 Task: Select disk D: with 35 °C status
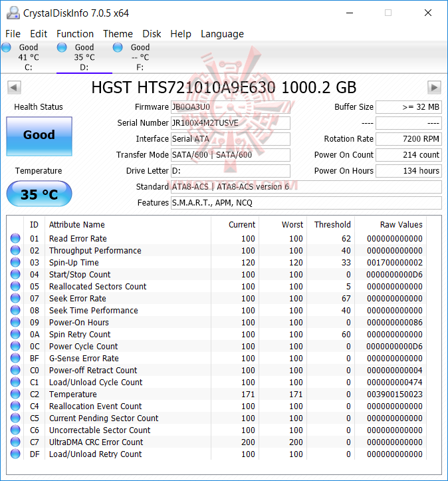point(84,57)
